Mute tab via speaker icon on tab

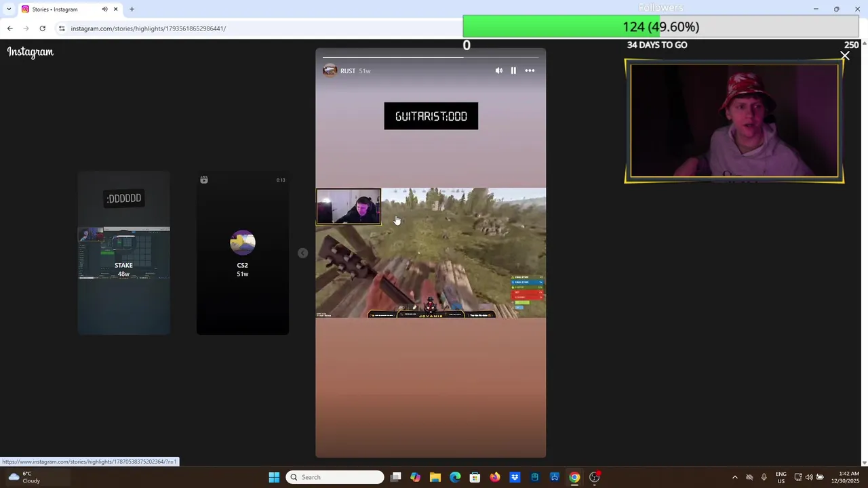[x=104, y=9]
